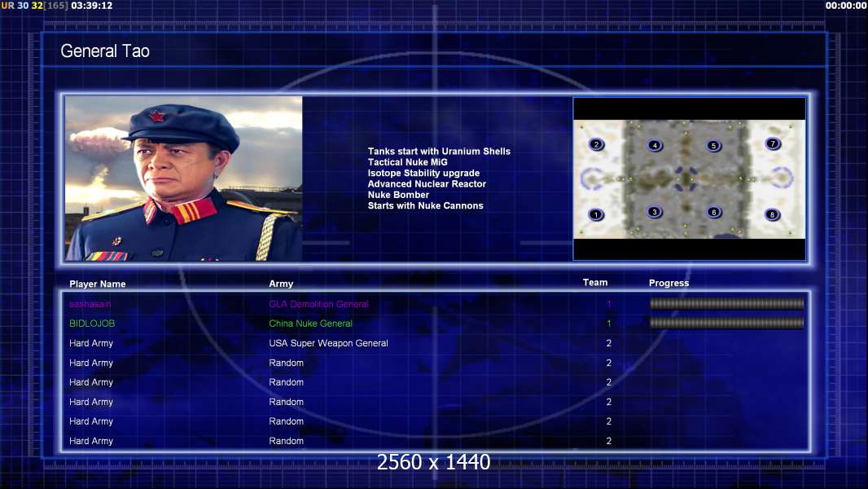The width and height of the screenshot is (868, 489).
Task: Pick start position 5 on the map
Action: coord(713,146)
